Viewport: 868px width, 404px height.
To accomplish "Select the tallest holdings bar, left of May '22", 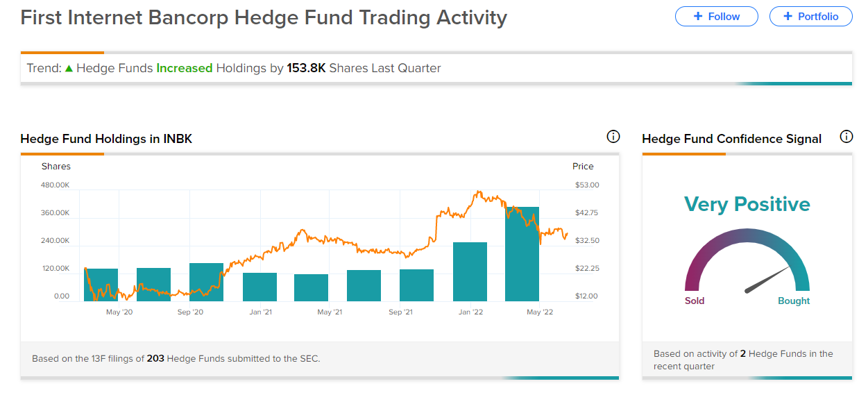I will (522, 254).
